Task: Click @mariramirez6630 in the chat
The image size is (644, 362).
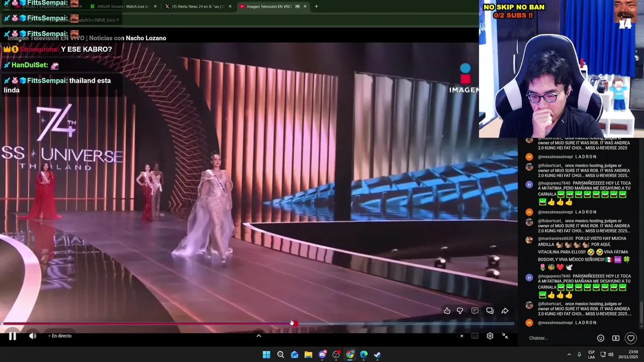Action: (555, 238)
